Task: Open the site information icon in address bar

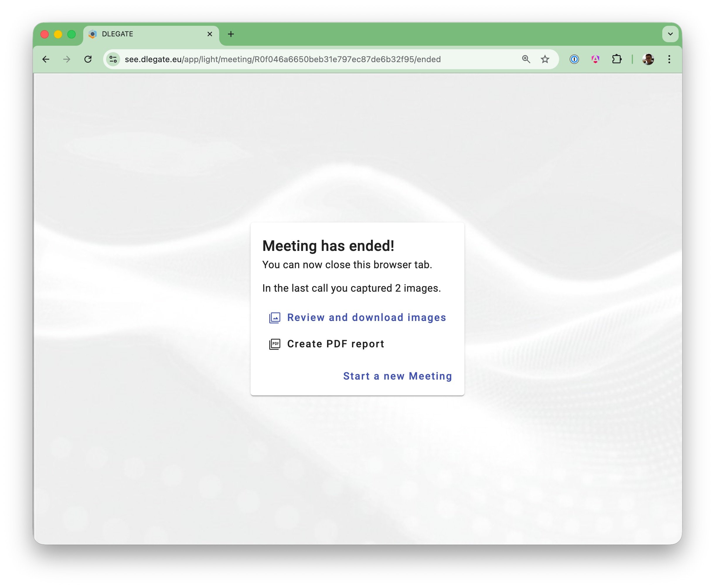Action: click(113, 59)
